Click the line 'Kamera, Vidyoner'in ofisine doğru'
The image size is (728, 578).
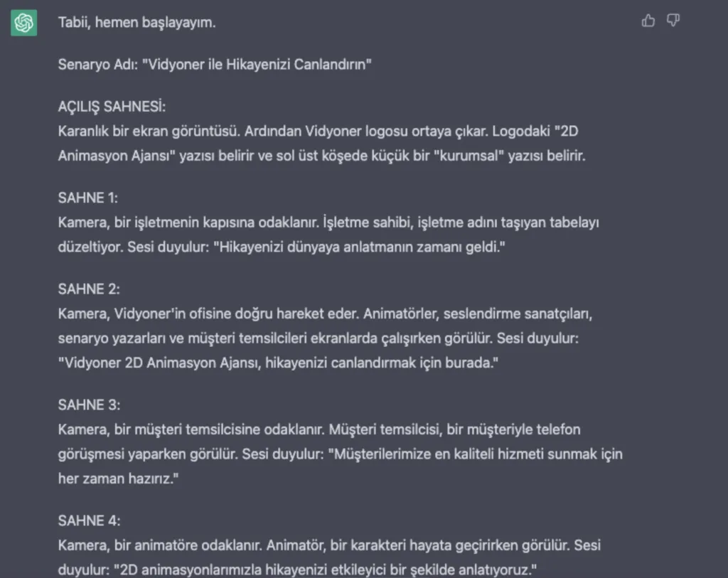point(325,314)
